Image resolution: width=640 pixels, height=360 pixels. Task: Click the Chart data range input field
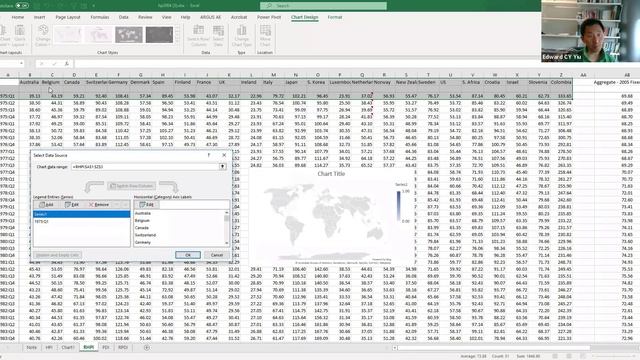(x=145, y=167)
